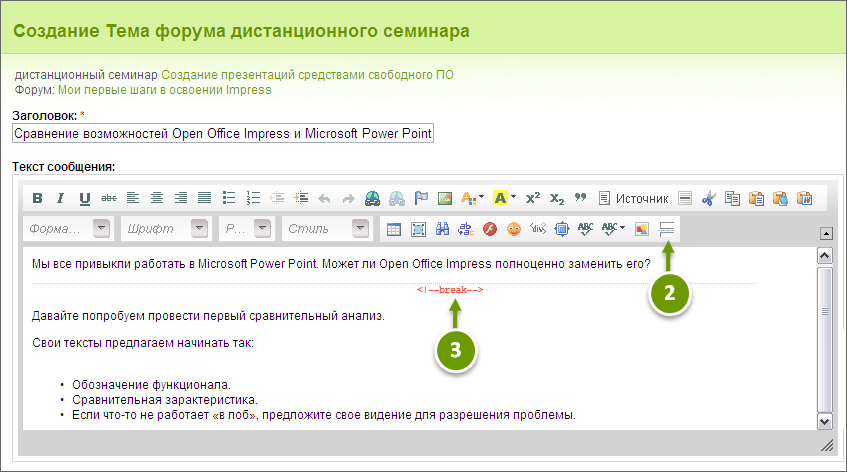The image size is (847, 472).
Task: Open Find with the binoculars icon
Action: [x=442, y=229]
